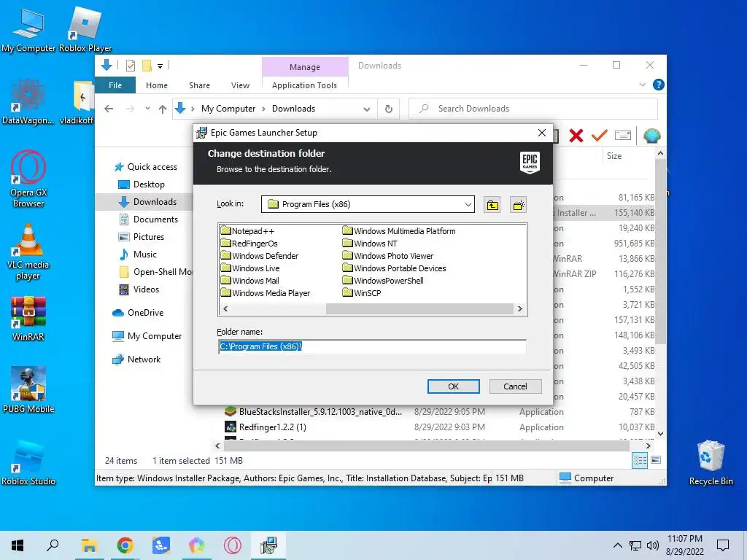Switch to large icons view in status bar
This screenshot has width=747, height=560.
pos(656,460)
